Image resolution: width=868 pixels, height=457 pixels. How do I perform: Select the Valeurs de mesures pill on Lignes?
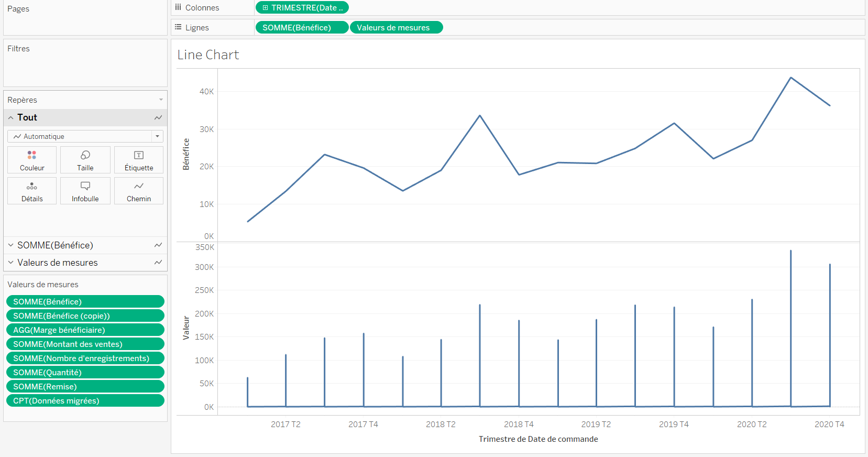point(397,27)
